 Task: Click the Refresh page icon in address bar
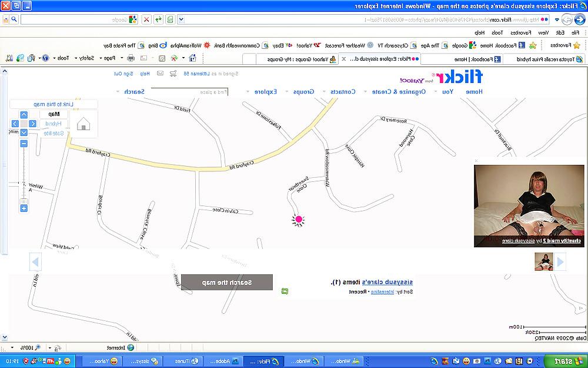click(x=159, y=19)
